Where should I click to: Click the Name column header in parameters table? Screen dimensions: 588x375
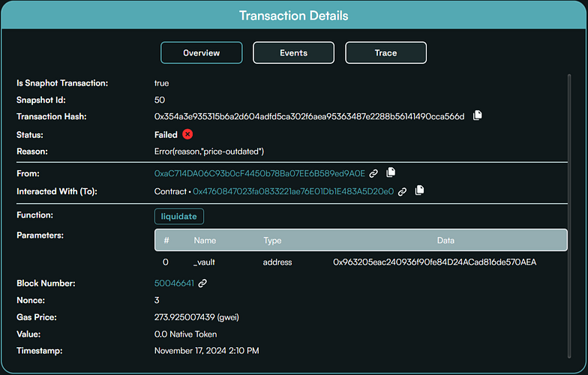[x=205, y=240]
